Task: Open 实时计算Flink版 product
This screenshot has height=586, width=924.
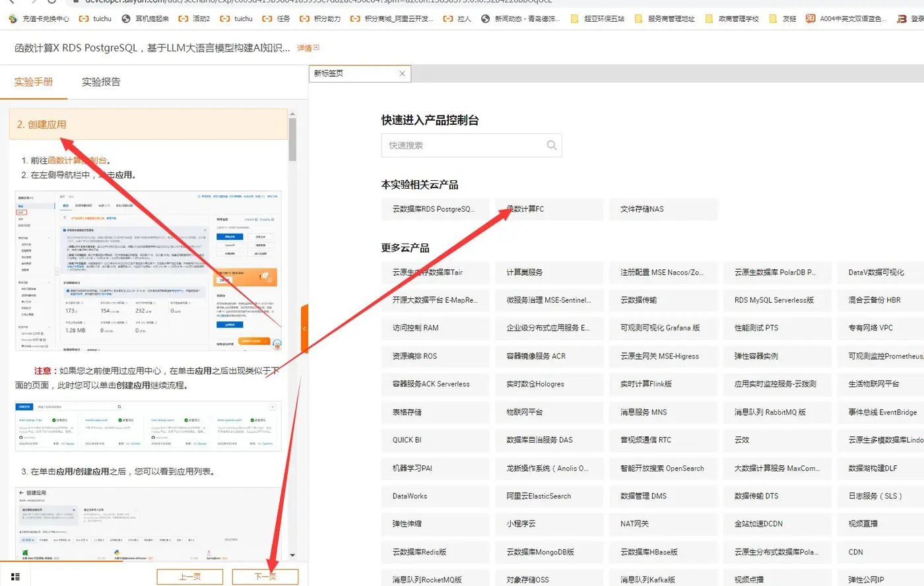Action: click(663, 384)
